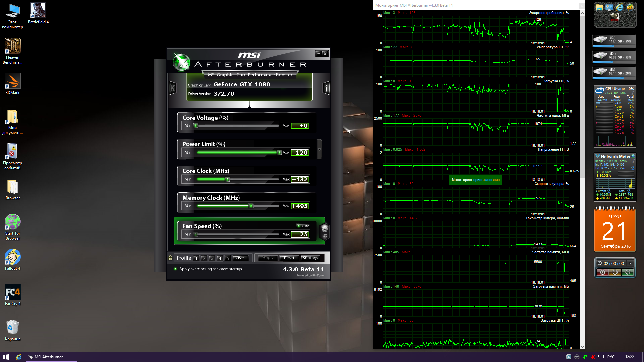This screenshot has width=644, height=362.
Task: Click Internet Explorer icon in launcher gadget
Action: pyautogui.click(x=619, y=7)
